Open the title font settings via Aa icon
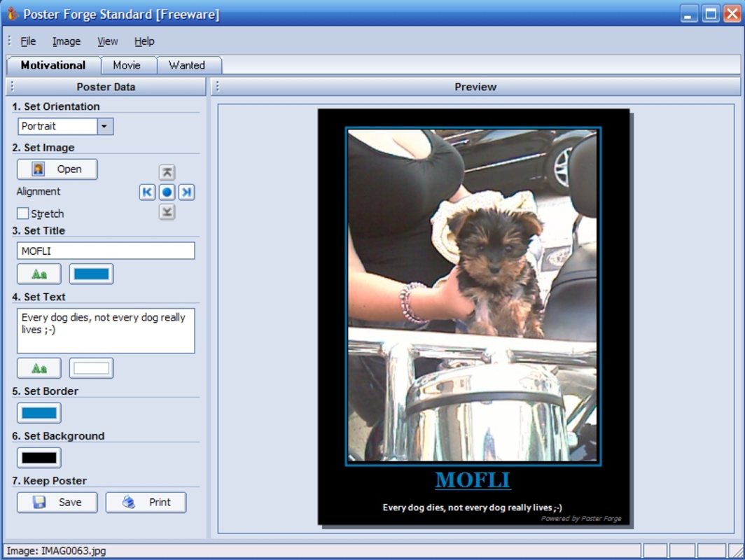Viewport: 745px width, 560px height. coord(39,274)
